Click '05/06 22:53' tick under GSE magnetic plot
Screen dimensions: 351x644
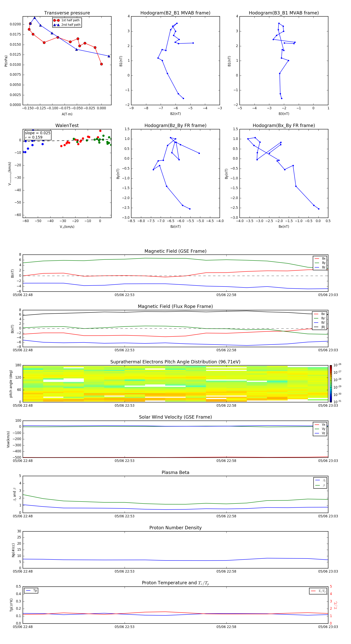point(124,295)
